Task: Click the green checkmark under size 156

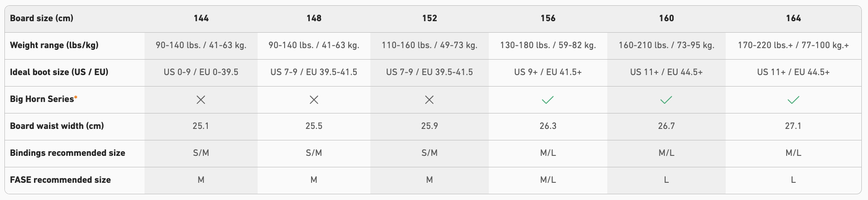Action: click(x=548, y=100)
